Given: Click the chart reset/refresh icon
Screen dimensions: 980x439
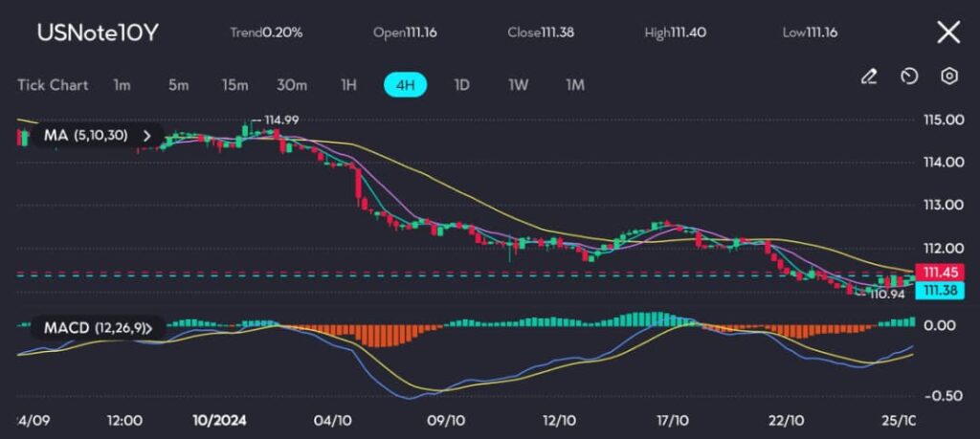Looking at the screenshot, I should tap(909, 77).
